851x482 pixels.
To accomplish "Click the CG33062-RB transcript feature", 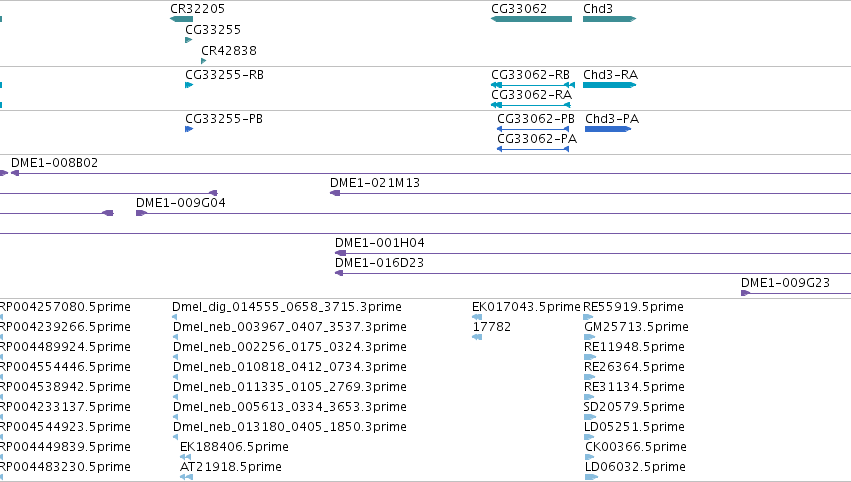I will pyautogui.click(x=532, y=85).
